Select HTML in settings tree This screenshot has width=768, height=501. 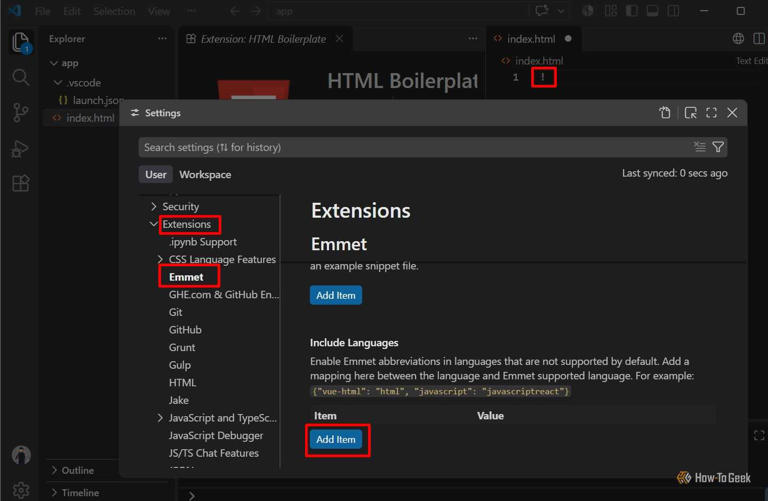pos(182,382)
